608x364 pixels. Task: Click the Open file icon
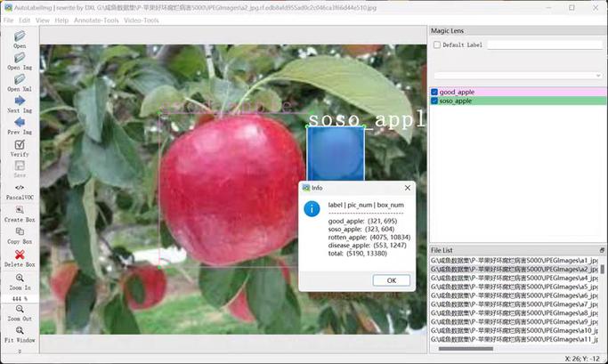[x=20, y=36]
